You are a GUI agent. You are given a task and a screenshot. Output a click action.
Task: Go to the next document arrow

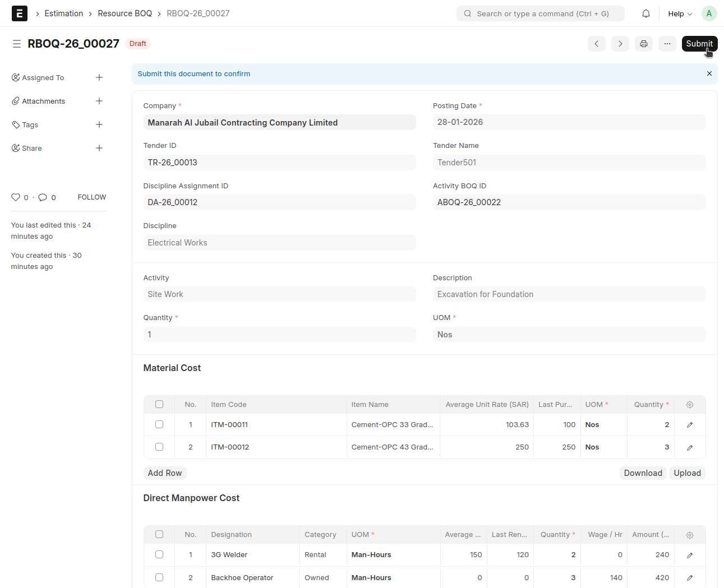coord(620,44)
